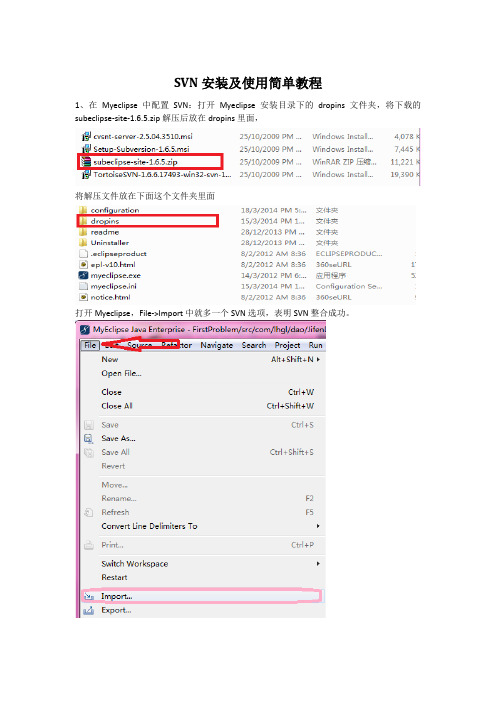
Task: Click the Export icon
Action: pyautogui.click(x=89, y=610)
